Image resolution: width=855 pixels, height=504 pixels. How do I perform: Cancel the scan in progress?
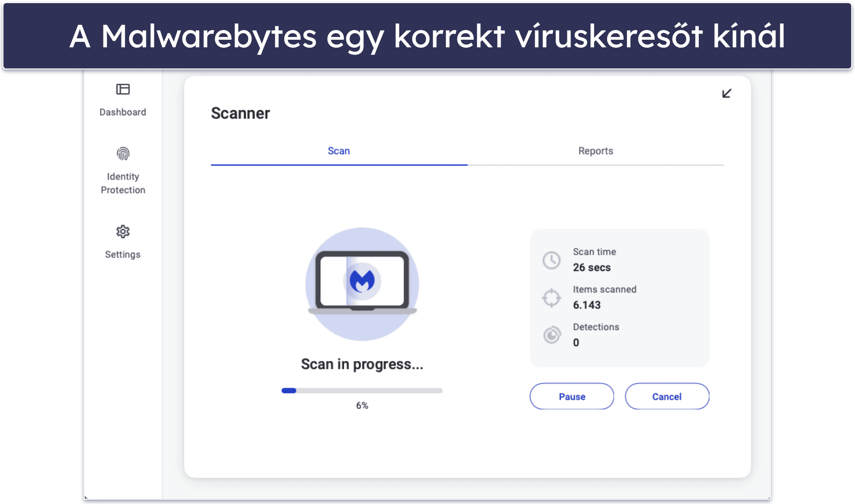pyautogui.click(x=667, y=396)
